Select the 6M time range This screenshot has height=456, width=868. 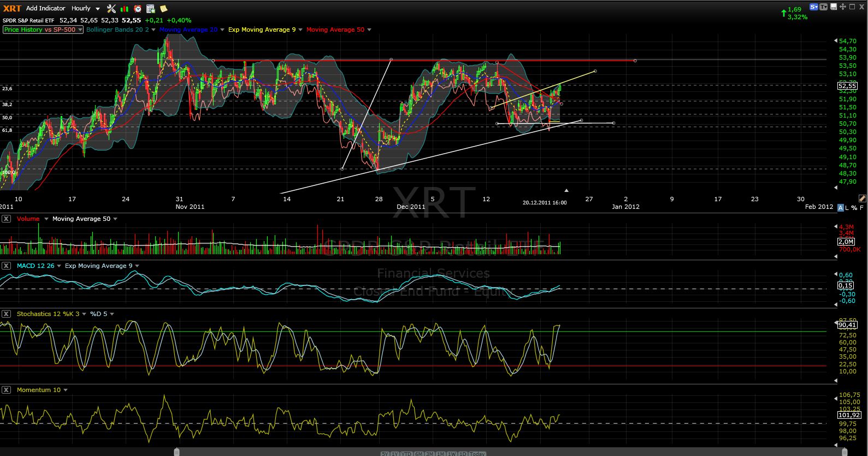[x=419, y=454]
